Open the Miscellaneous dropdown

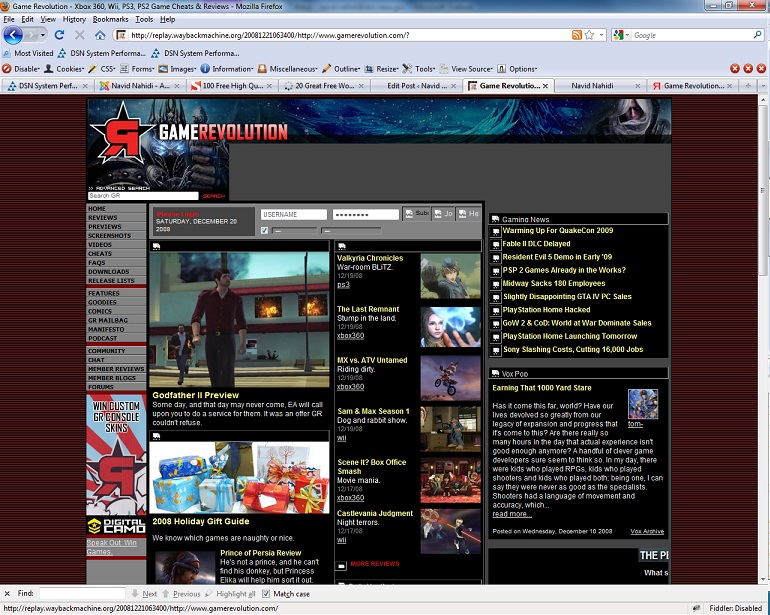click(x=288, y=69)
